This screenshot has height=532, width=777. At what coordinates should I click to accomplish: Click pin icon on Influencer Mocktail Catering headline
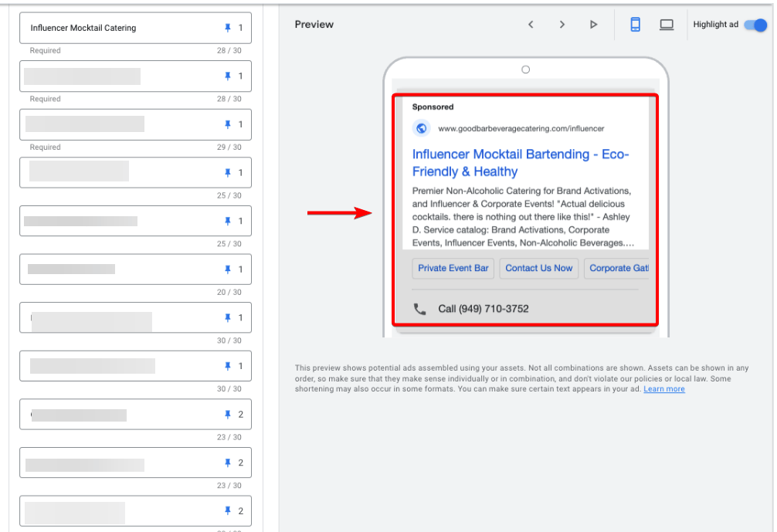(227, 28)
